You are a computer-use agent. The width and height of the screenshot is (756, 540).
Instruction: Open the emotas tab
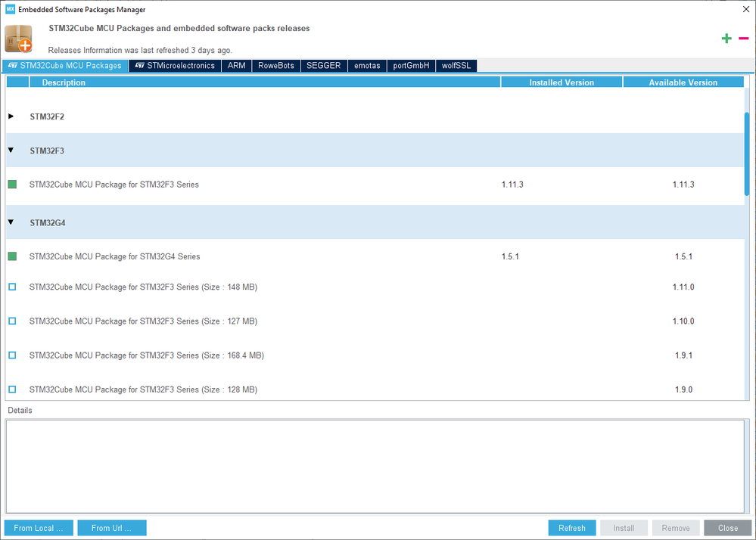point(367,66)
